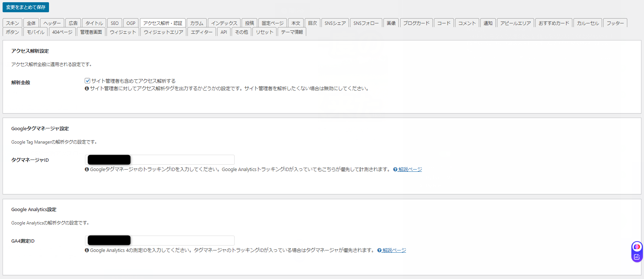Select the アクセス解析・認証 tab

pos(163,23)
